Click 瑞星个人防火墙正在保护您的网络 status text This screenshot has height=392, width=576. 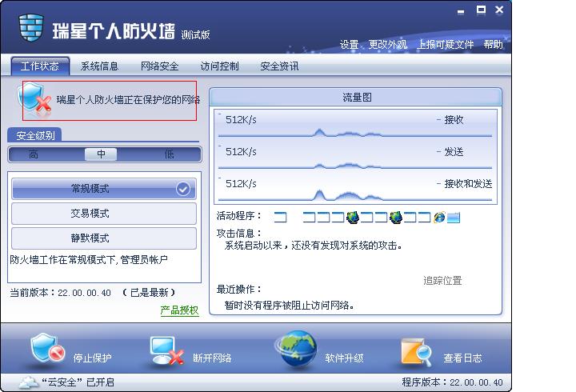[128, 99]
